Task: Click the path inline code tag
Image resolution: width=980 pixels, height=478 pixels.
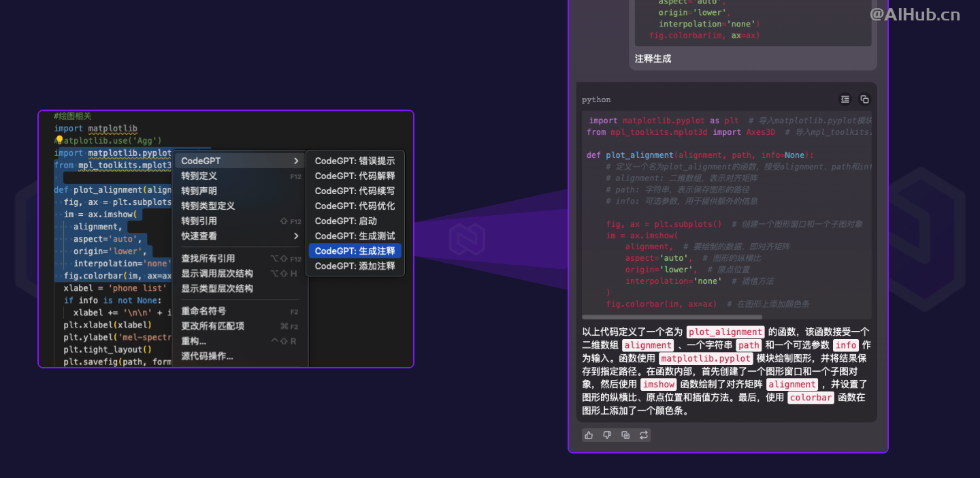Action: (x=749, y=345)
